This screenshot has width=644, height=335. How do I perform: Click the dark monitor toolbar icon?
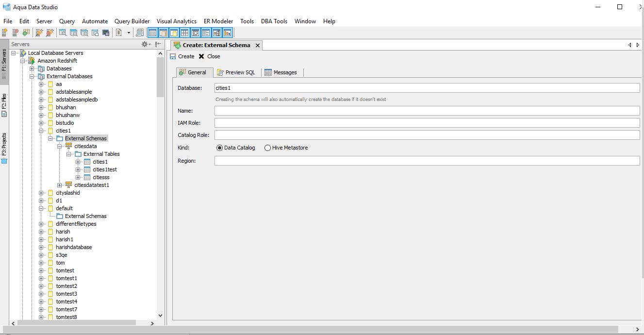[x=106, y=33]
